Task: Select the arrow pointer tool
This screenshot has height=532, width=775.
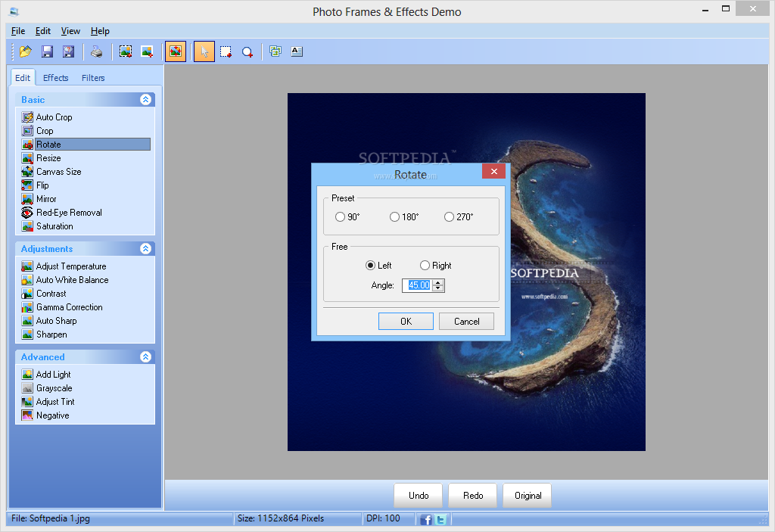Action: [204, 51]
